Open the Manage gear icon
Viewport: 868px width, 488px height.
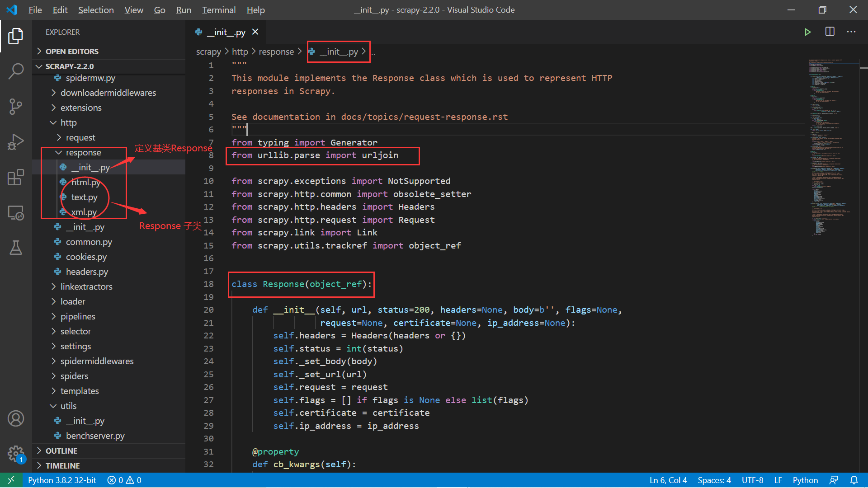coord(16,453)
